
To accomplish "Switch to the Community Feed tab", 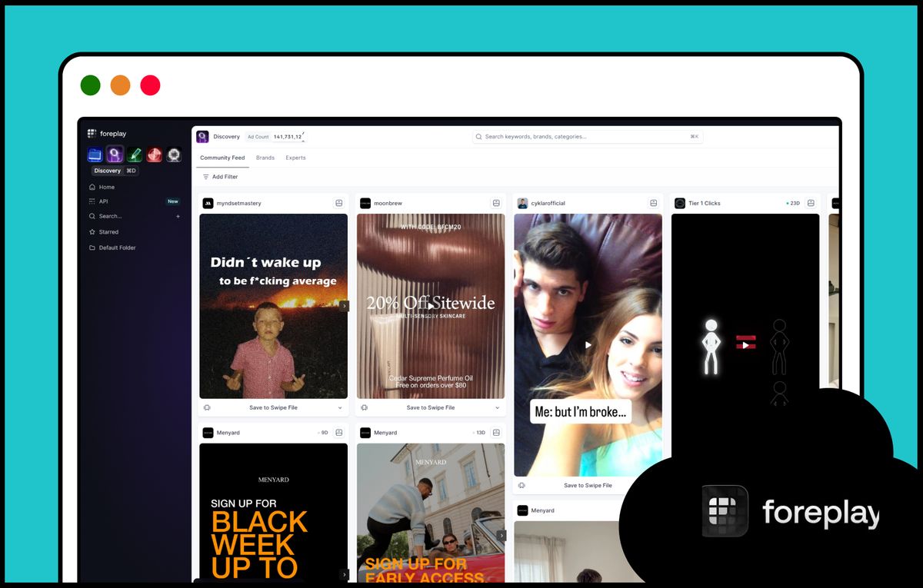I will (222, 158).
